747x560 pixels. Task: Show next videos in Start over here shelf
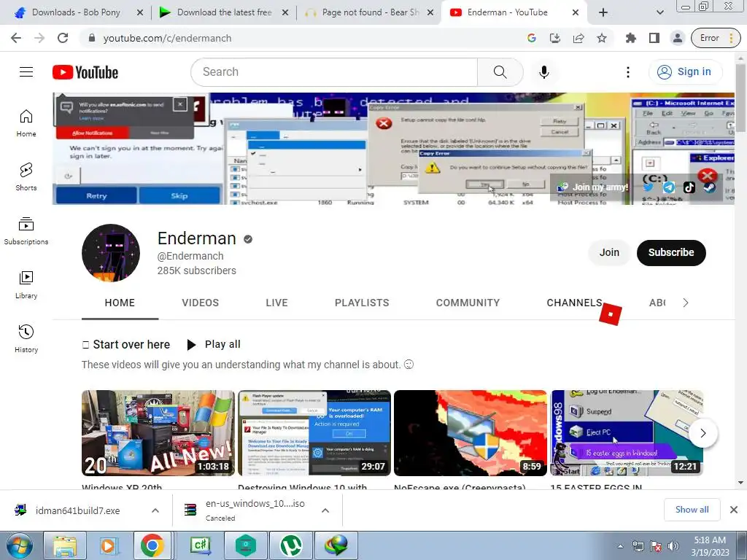[x=703, y=433]
